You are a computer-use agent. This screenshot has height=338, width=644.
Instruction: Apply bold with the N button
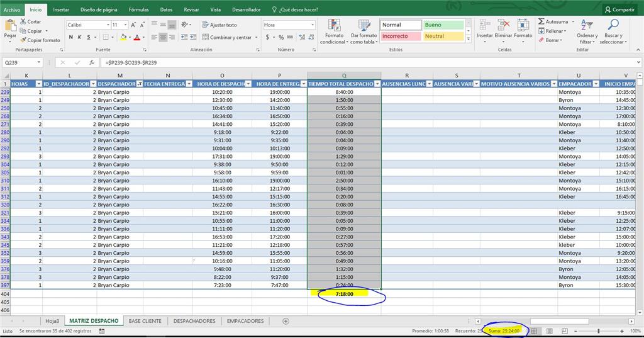tap(71, 37)
